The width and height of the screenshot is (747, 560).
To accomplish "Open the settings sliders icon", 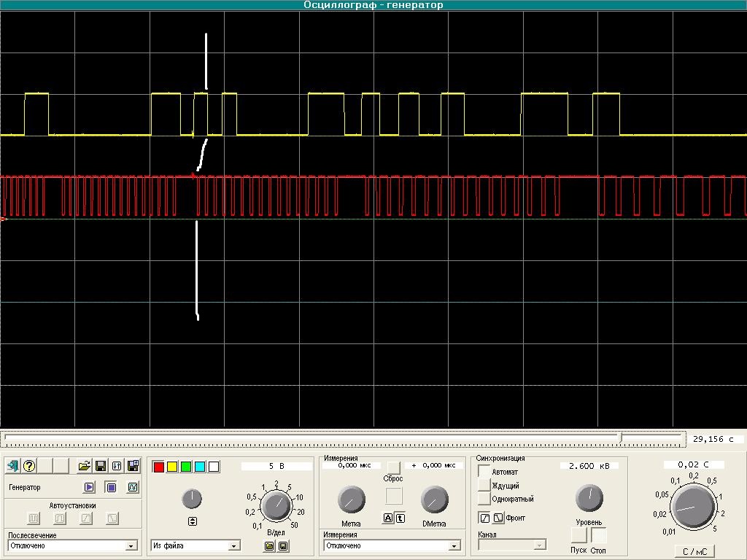I will pos(117,466).
